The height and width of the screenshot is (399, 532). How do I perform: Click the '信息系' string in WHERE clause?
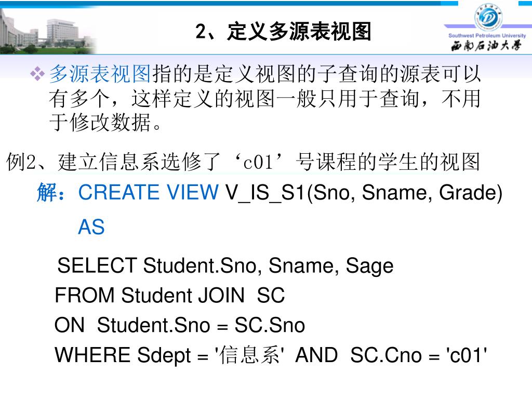(x=249, y=356)
